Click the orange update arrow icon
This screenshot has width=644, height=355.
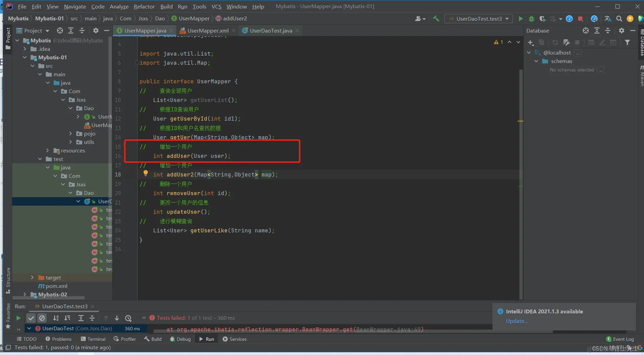coord(630,19)
